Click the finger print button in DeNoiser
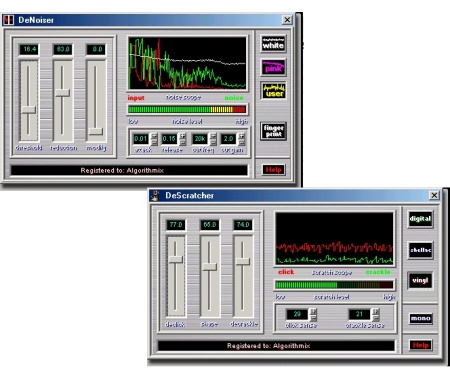 (x=273, y=131)
